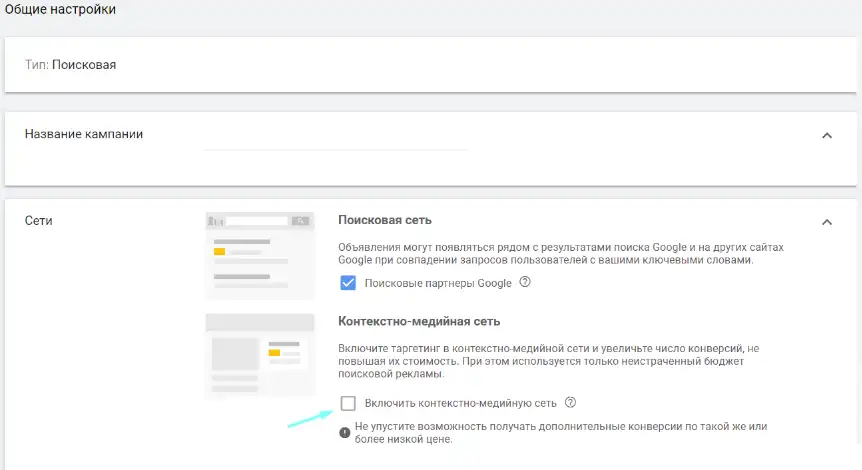Open help icon beside Поисковые партнеры Google
This screenshot has height=470, width=862.
coord(525,282)
